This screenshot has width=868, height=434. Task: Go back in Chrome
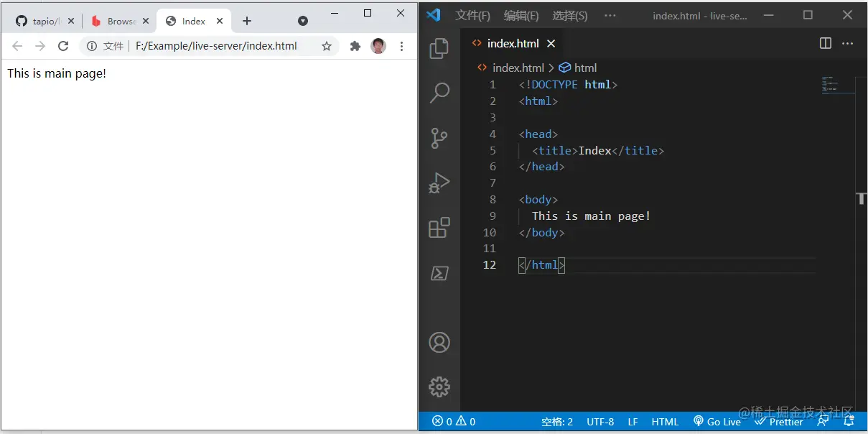[17, 46]
